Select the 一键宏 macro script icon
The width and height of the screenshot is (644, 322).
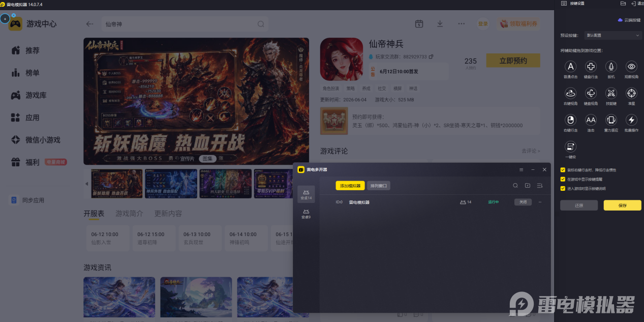tap(571, 147)
